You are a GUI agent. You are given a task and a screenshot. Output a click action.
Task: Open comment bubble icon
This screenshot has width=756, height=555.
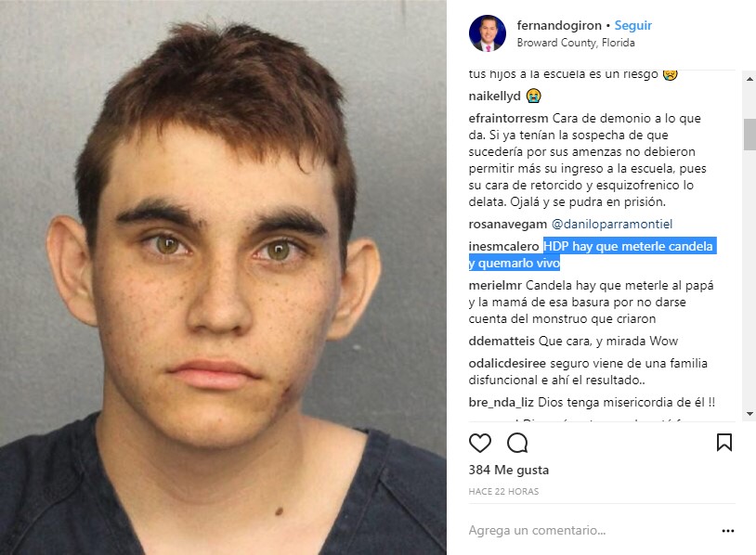click(517, 443)
